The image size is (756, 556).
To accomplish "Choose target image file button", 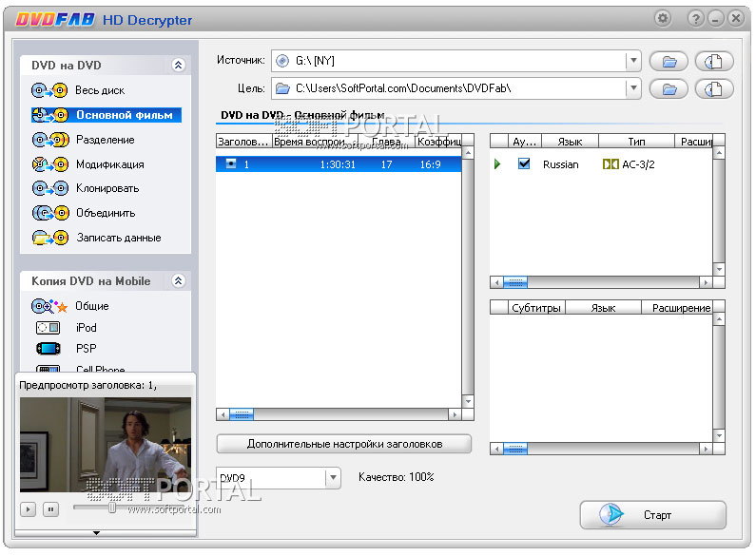I will pyautogui.click(x=714, y=89).
